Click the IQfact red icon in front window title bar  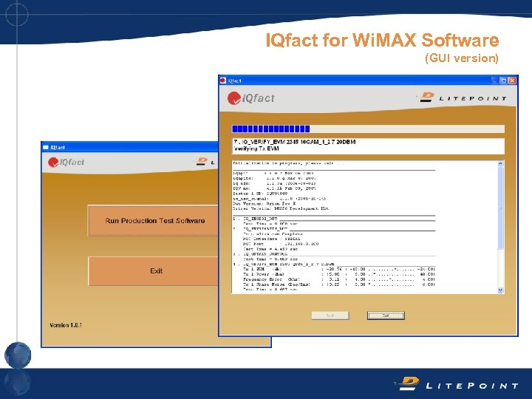pos(223,81)
